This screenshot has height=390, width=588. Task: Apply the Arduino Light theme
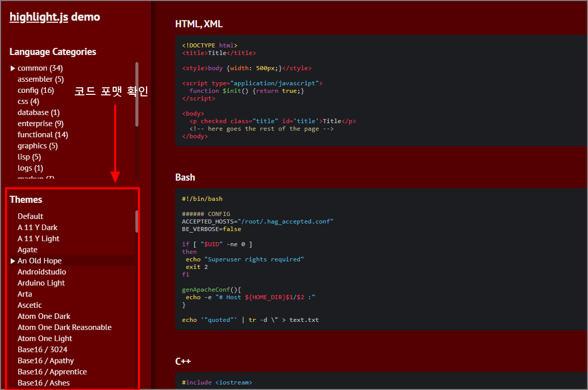[41, 283]
